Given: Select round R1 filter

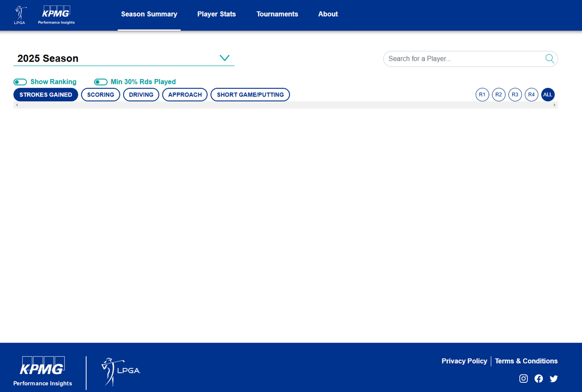Looking at the screenshot, I should point(482,95).
